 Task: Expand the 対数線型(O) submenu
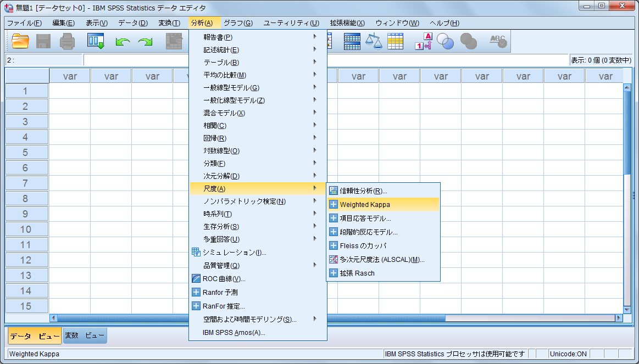pos(258,150)
